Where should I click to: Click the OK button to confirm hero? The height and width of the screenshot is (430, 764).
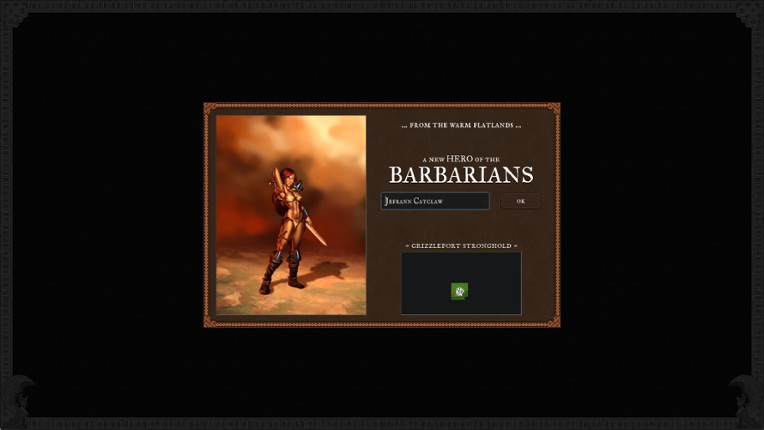pyautogui.click(x=520, y=201)
